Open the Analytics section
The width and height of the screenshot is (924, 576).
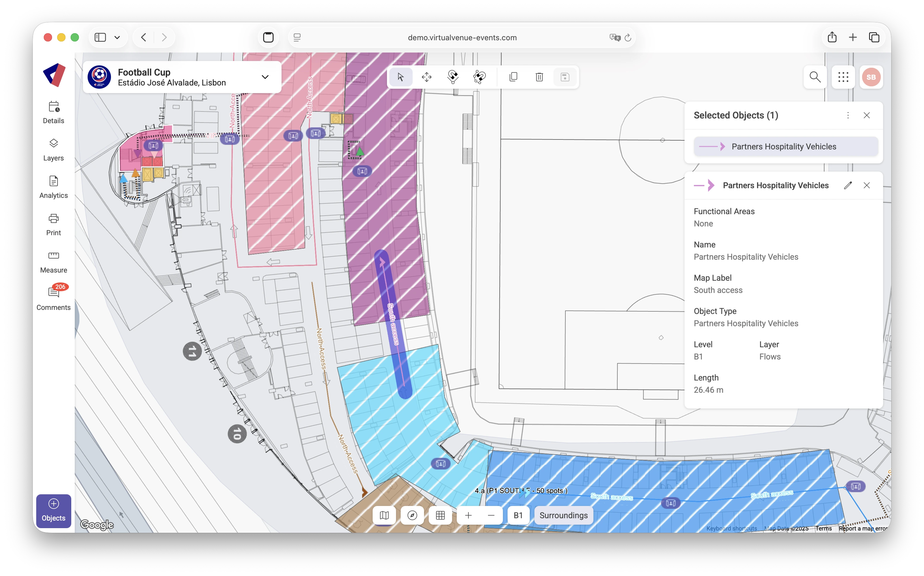(53, 187)
